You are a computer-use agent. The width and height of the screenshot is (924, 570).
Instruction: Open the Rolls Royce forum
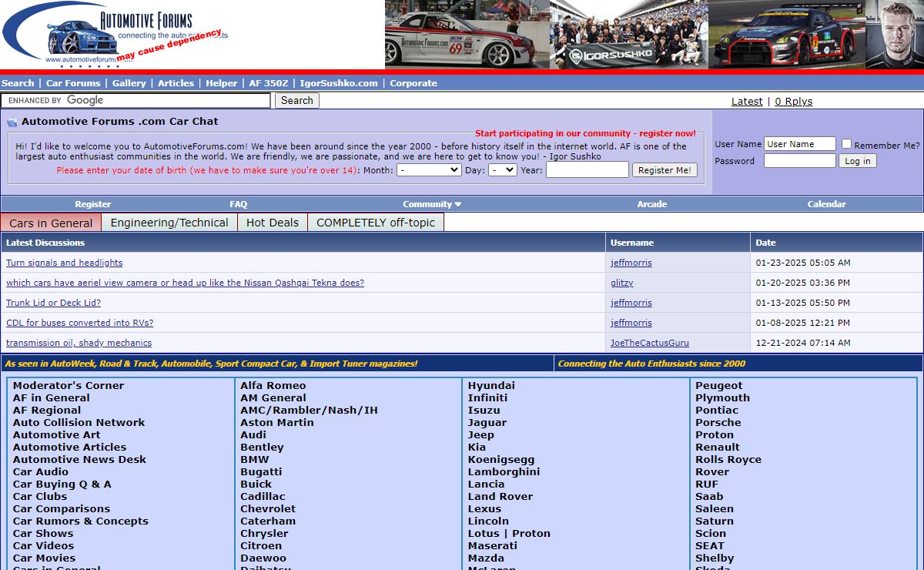[728, 459]
